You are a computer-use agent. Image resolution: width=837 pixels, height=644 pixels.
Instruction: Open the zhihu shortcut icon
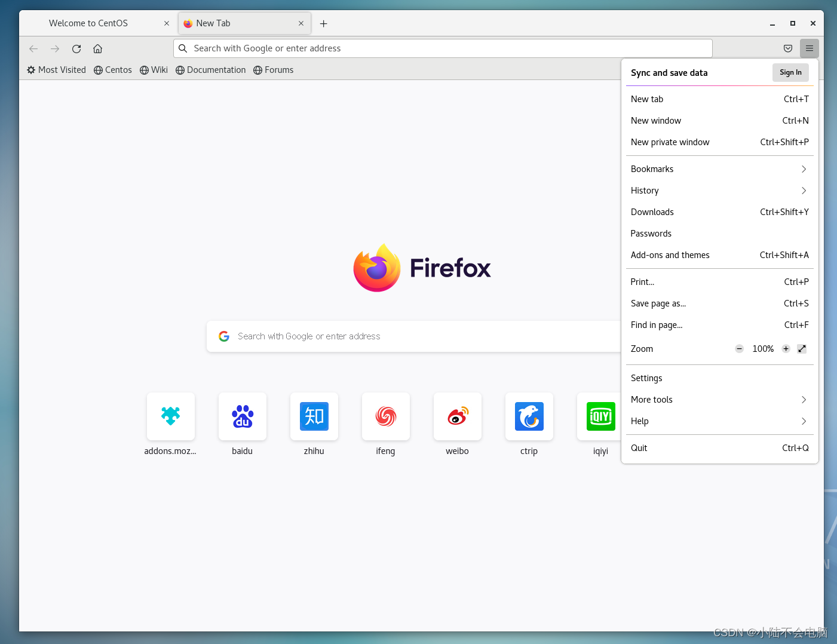click(314, 416)
